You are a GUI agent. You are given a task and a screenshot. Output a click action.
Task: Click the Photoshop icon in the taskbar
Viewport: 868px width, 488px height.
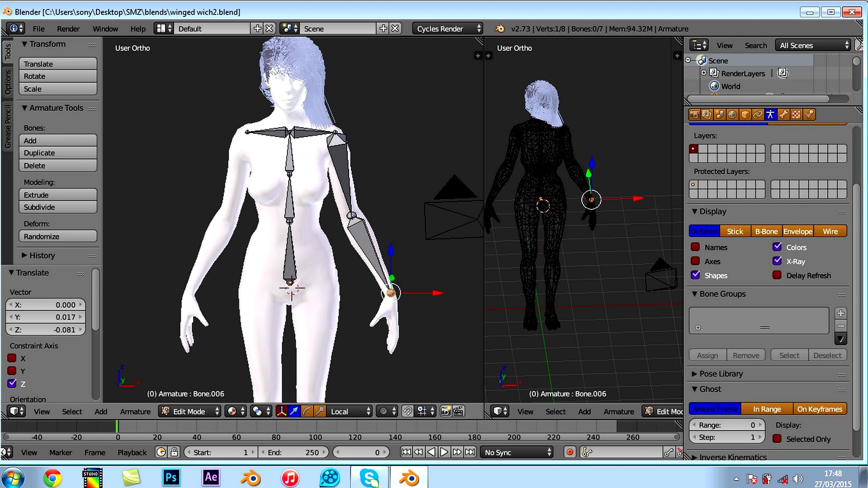click(x=171, y=478)
